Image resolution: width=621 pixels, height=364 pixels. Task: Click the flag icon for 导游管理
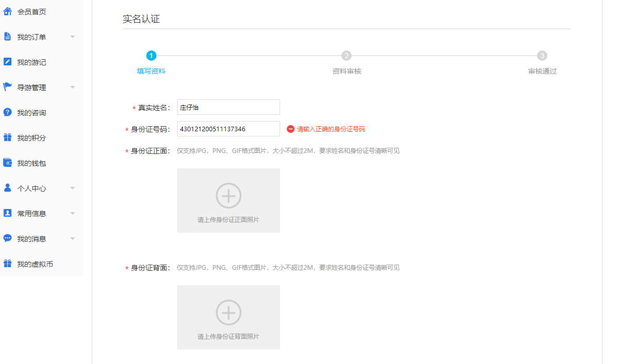coord(8,87)
